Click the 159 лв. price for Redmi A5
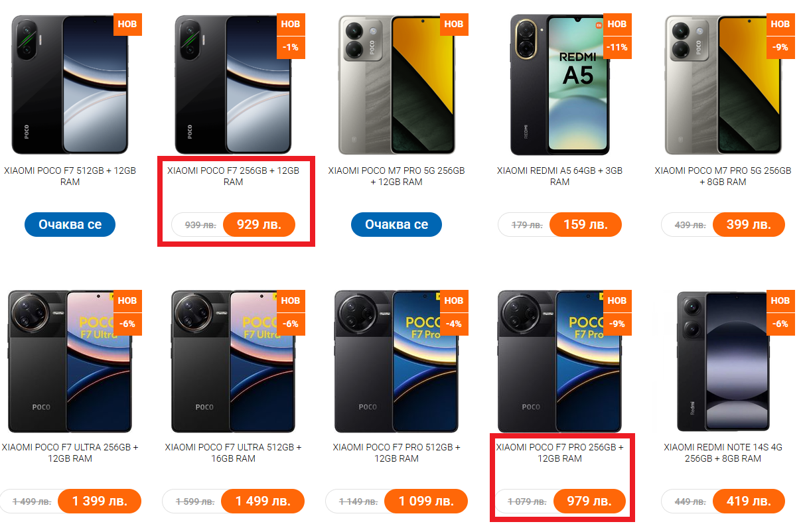The image size is (803, 532). click(585, 224)
